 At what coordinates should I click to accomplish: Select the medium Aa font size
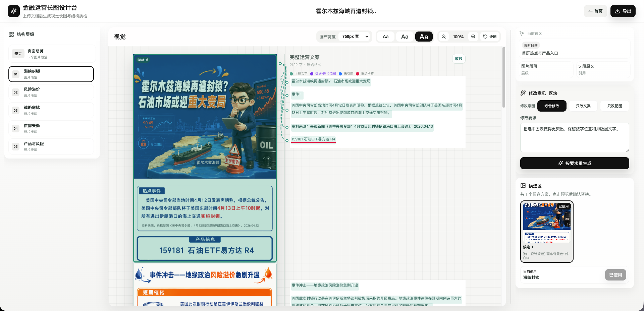[x=405, y=37]
